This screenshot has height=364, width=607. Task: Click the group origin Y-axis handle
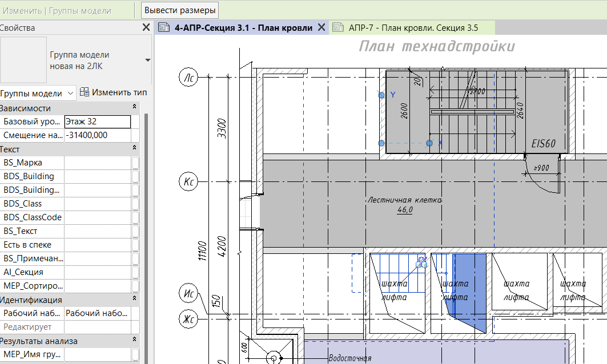click(381, 95)
